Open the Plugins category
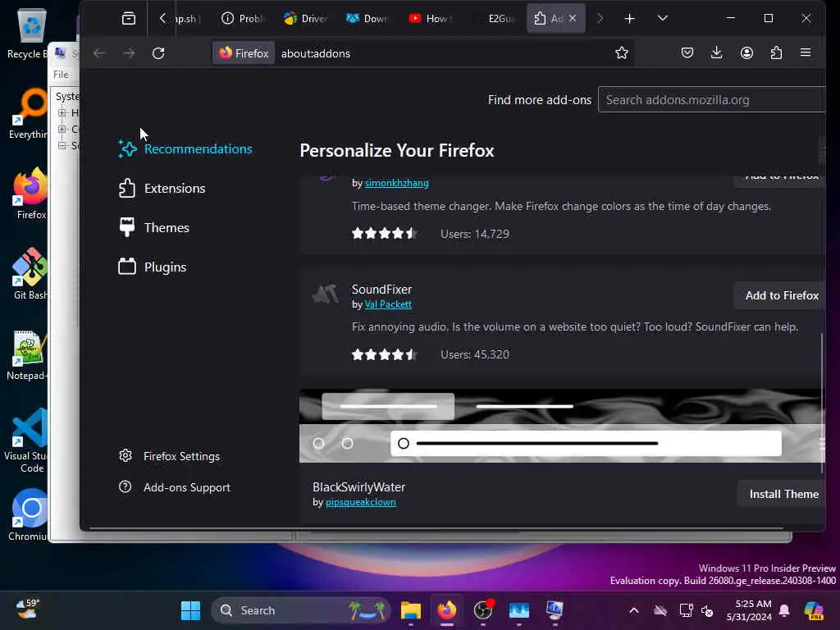Image resolution: width=840 pixels, height=630 pixels. pos(153,267)
